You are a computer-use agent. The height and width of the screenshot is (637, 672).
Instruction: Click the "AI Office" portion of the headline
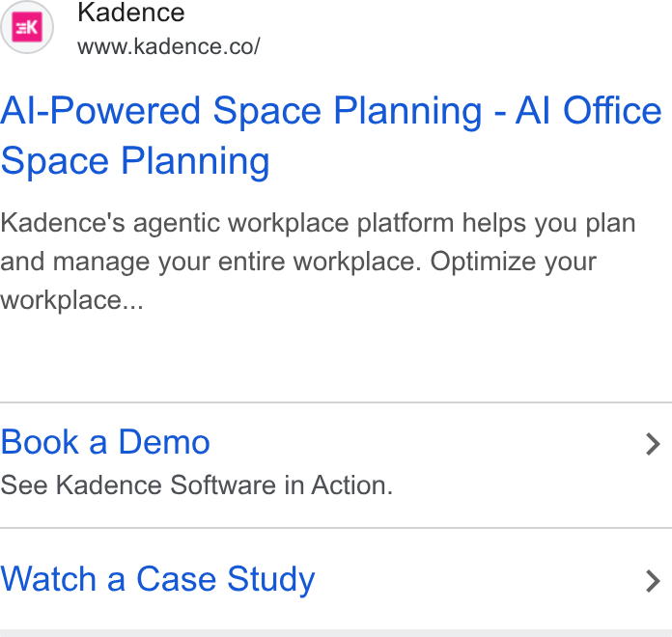588,111
